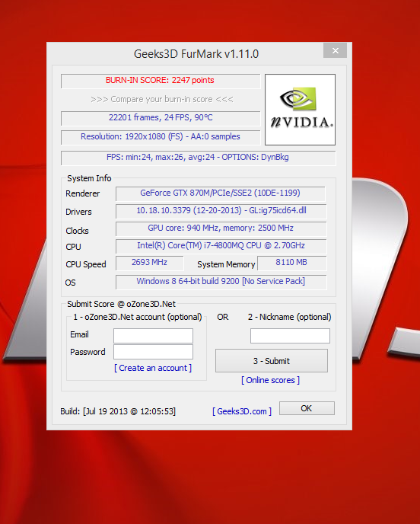Click the NVIDIA logo image
Screen dimensions: 420x524
pyautogui.click(x=300, y=110)
